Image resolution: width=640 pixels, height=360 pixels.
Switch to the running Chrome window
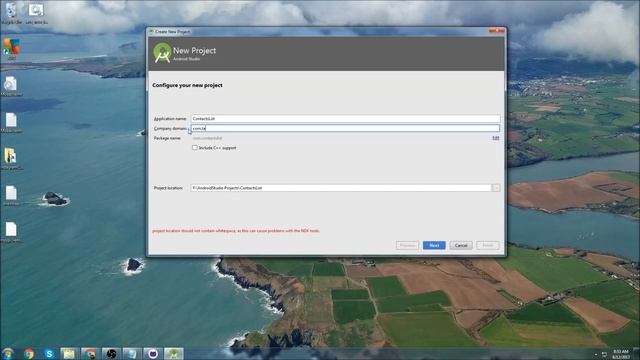(x=90, y=354)
